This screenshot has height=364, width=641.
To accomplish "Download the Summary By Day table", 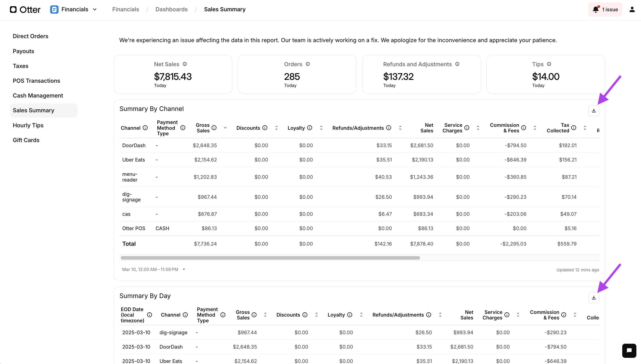I will (x=594, y=298).
